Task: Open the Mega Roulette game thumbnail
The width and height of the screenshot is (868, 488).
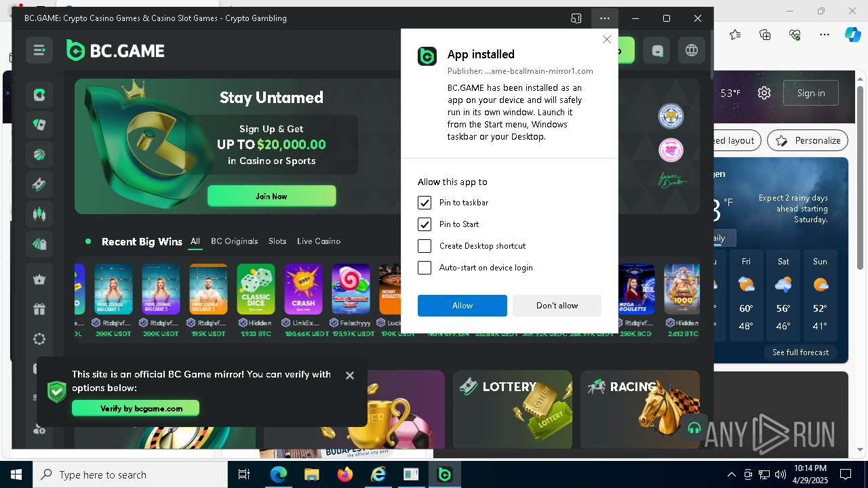Action: click(637, 289)
